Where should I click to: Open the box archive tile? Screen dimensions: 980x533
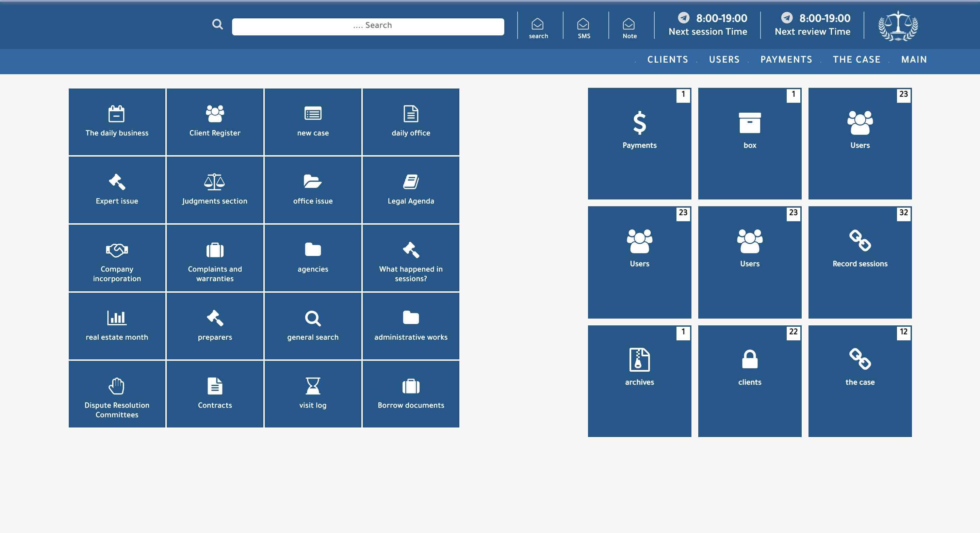[x=749, y=143]
